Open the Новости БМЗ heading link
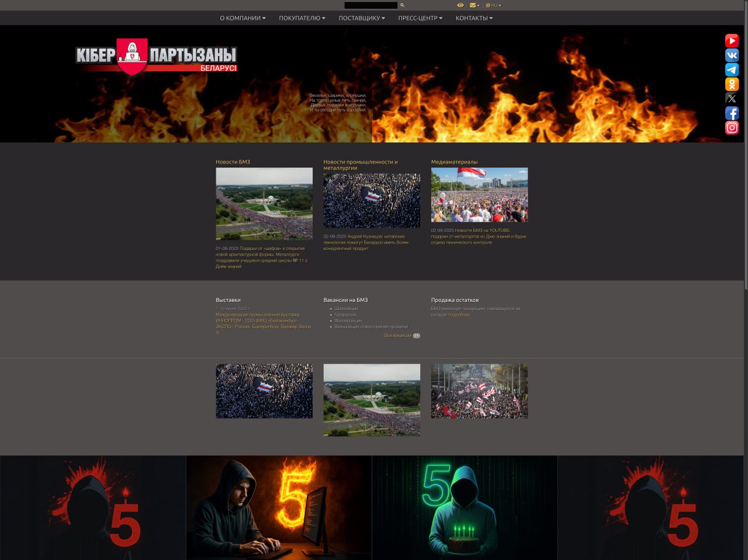This screenshot has height=560, width=748. click(x=233, y=162)
